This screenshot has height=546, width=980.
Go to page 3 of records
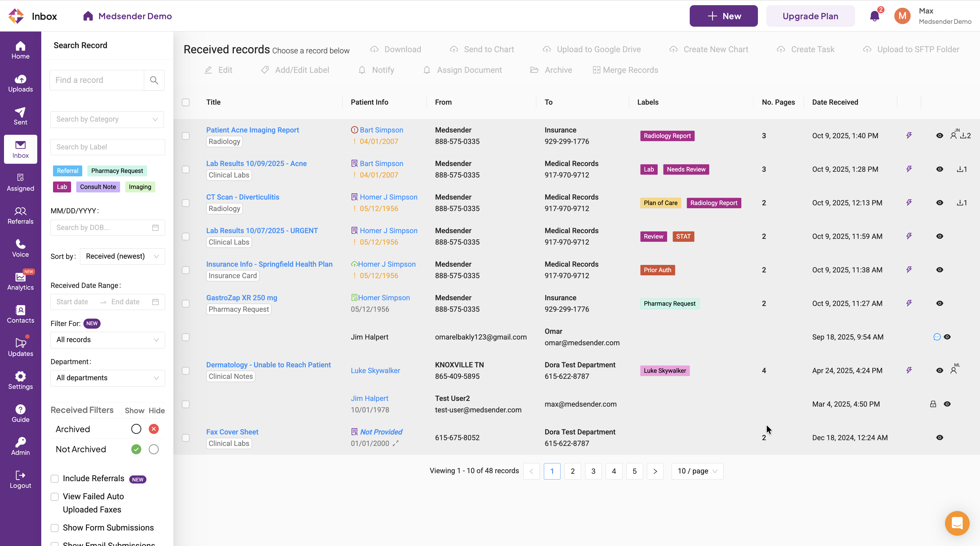click(593, 471)
